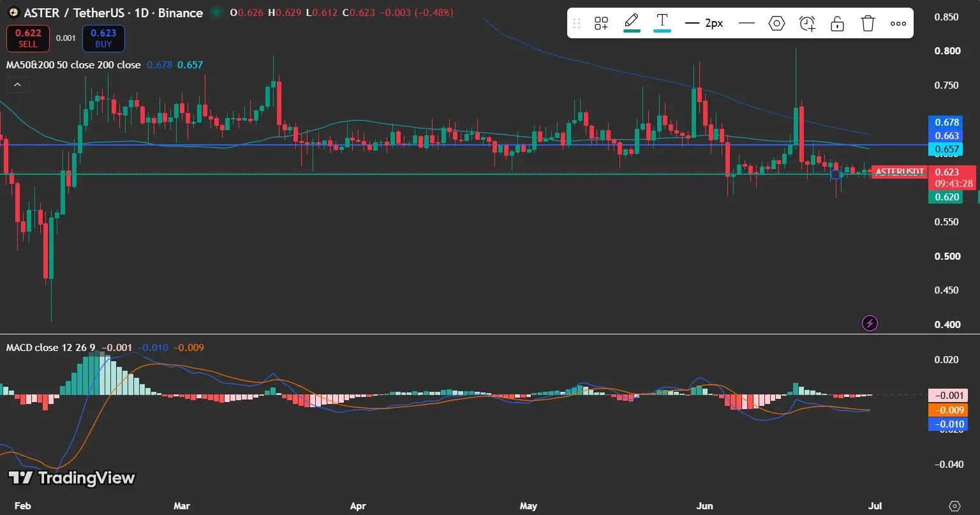Click the -0.010 blue MACD label

tap(947, 424)
